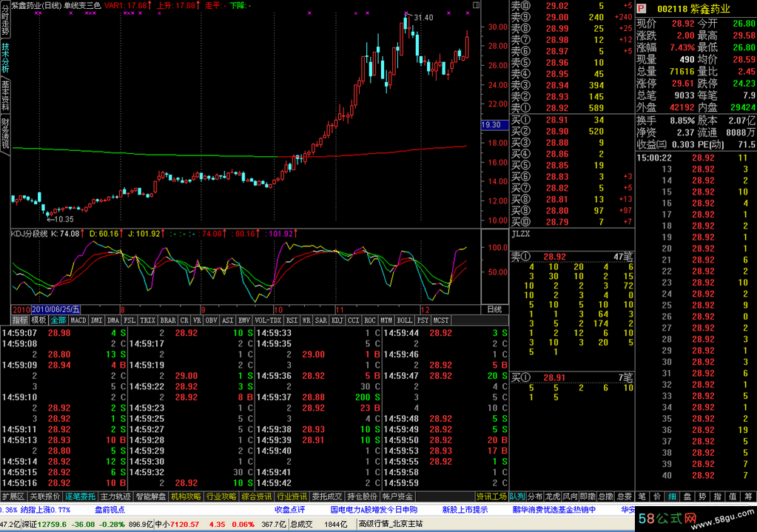Screen dimensions: 757x532
Task: Click the 日线 period selector
Action: click(x=495, y=309)
